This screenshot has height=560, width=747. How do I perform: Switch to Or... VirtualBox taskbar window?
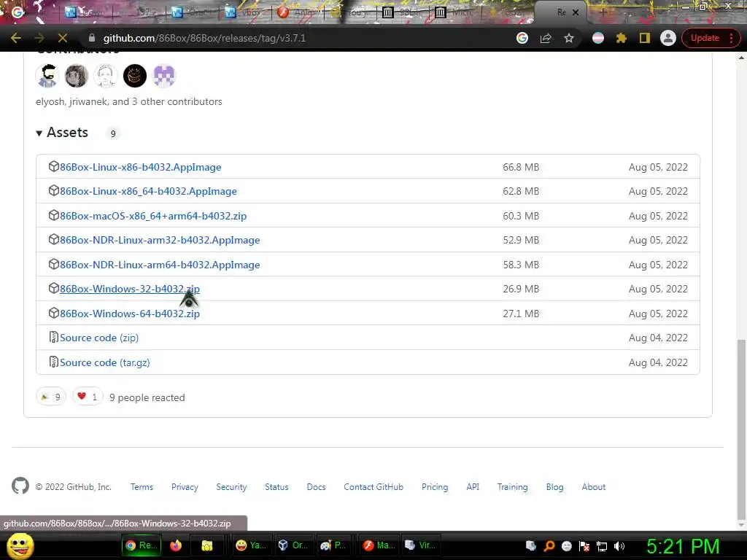click(293, 545)
